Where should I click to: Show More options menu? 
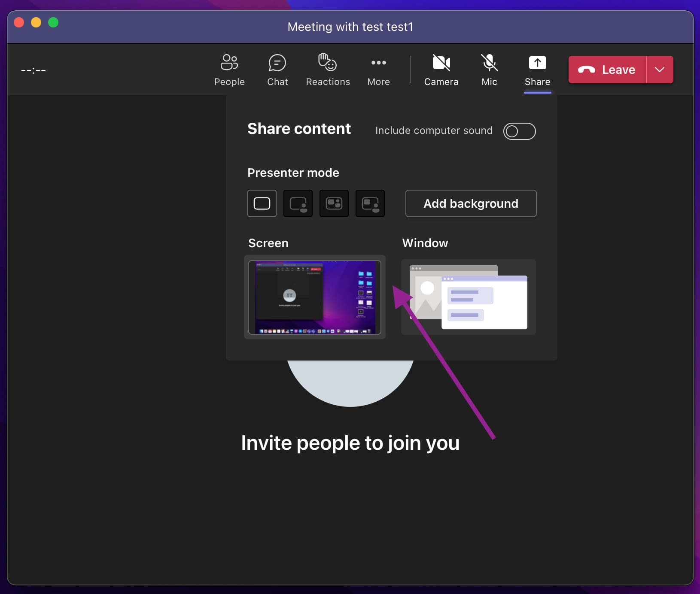click(378, 70)
